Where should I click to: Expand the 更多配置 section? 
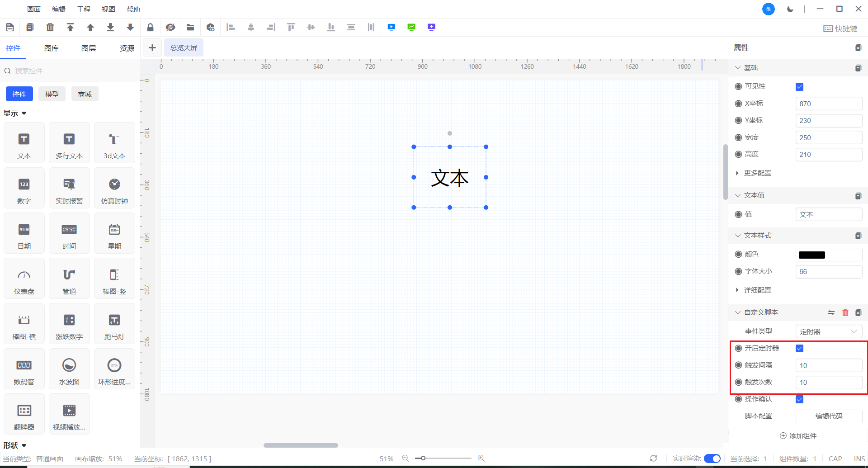click(757, 173)
